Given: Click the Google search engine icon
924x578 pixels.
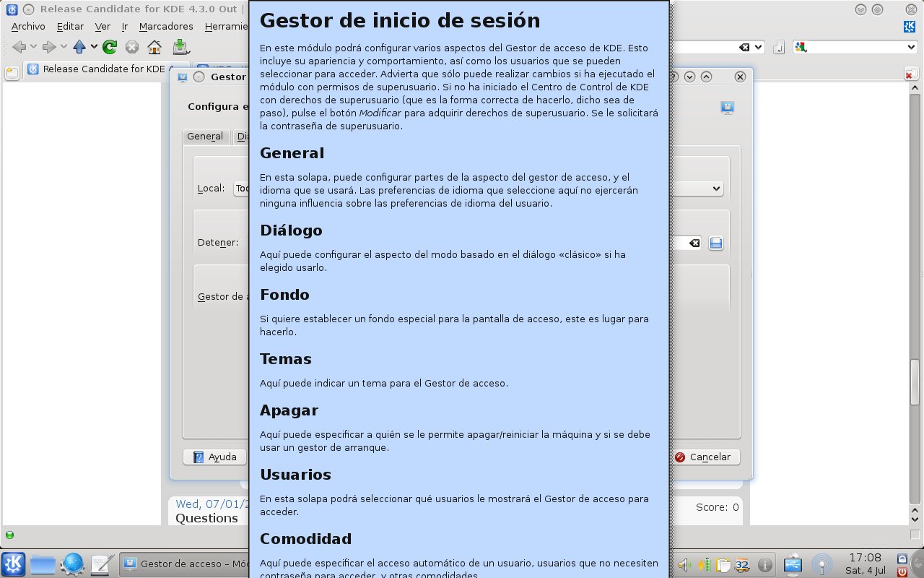Looking at the screenshot, I should tap(801, 47).
